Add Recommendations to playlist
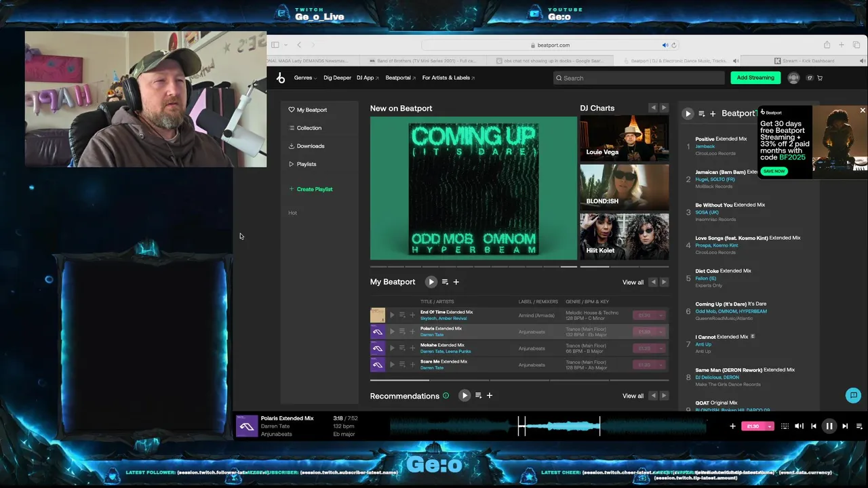 490,396
